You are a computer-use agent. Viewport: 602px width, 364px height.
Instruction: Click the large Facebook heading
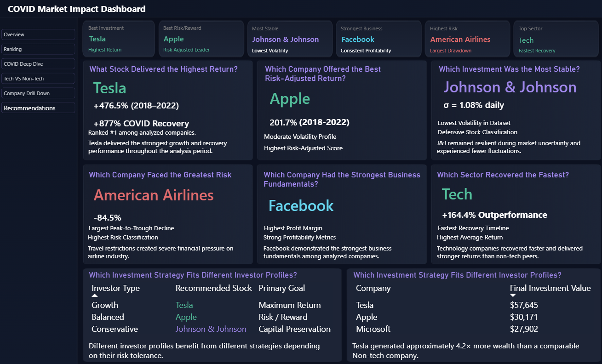coord(301,205)
